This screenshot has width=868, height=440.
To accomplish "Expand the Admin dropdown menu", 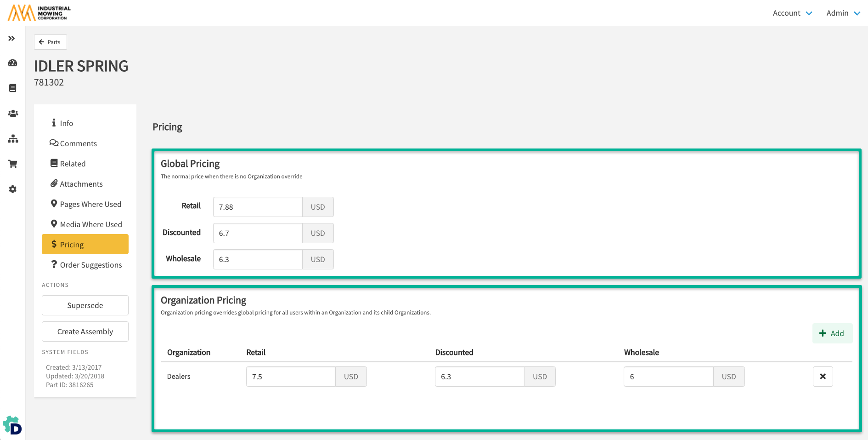I will tap(843, 13).
